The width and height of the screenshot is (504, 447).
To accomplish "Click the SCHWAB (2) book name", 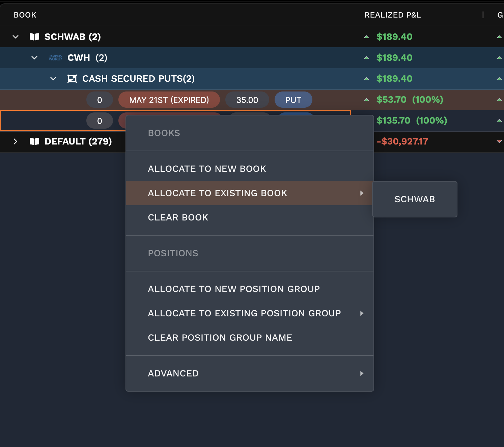I will [73, 37].
